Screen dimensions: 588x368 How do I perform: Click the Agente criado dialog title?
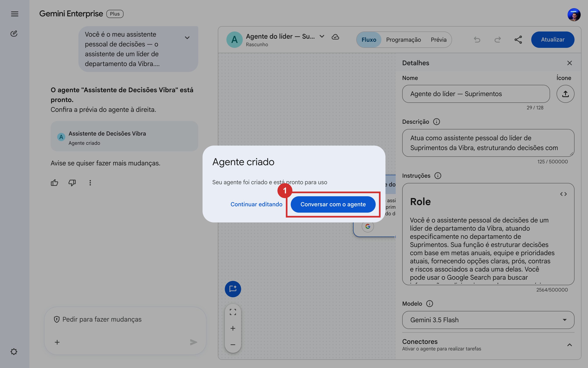(243, 162)
